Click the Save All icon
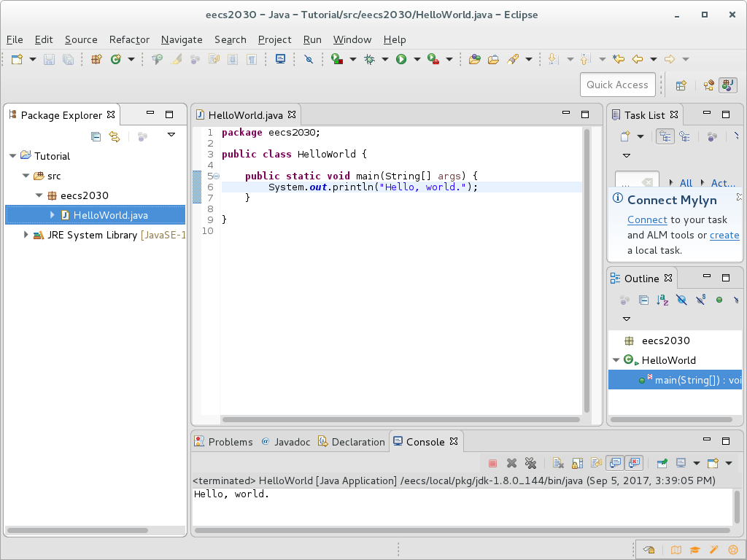This screenshot has width=747, height=560. (x=68, y=59)
